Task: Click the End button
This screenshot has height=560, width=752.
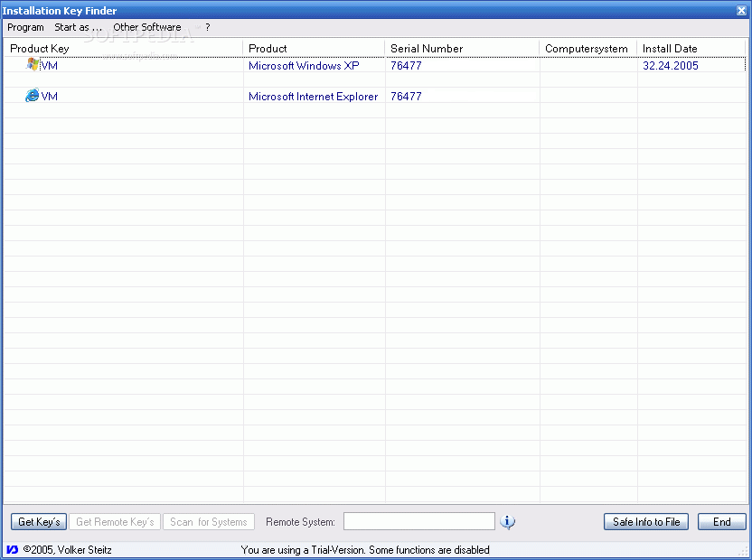Action: coord(722,522)
